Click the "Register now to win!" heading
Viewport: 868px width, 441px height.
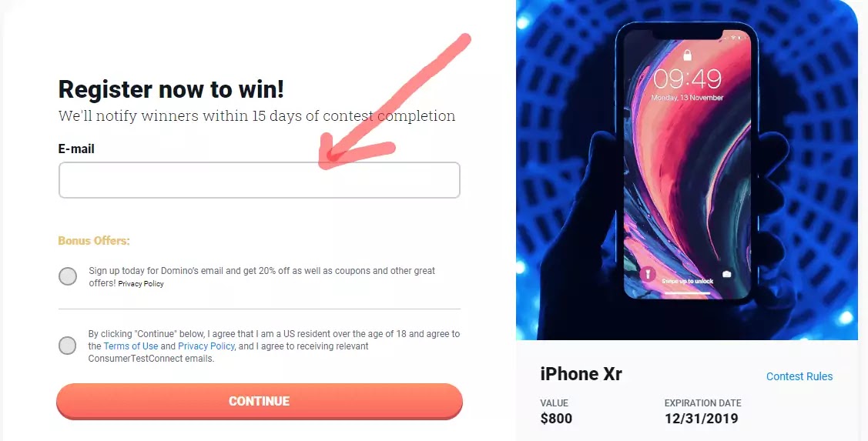click(x=171, y=89)
